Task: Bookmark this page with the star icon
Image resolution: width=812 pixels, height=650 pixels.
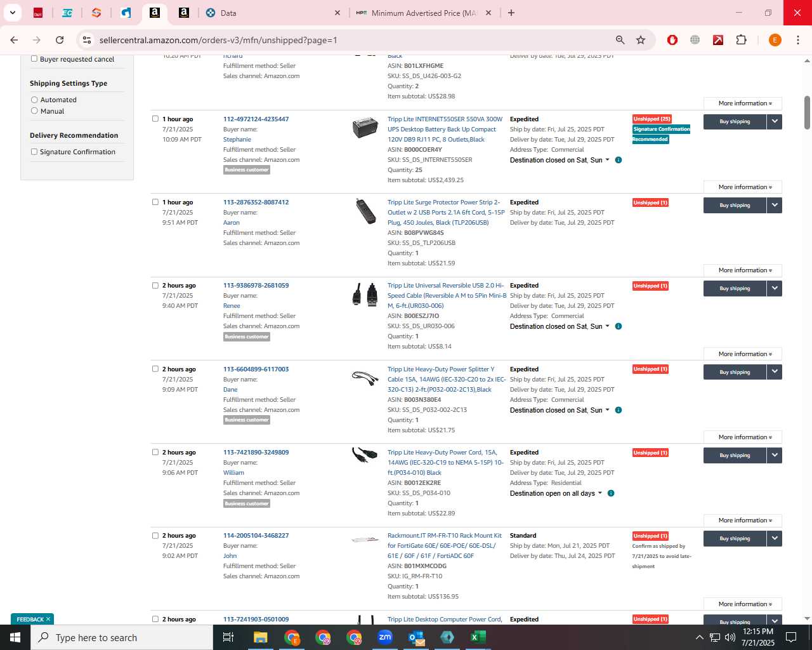Action: pos(641,40)
